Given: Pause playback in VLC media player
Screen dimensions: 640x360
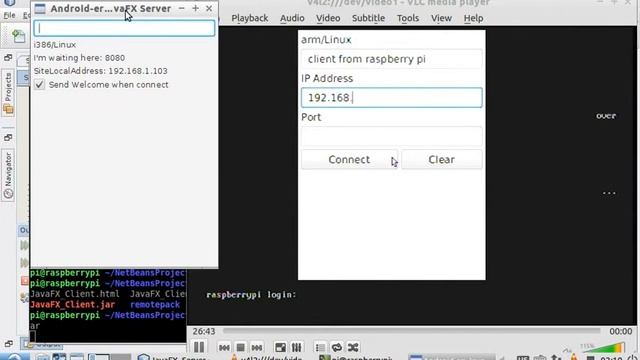Looking at the screenshot, I should point(199,347).
